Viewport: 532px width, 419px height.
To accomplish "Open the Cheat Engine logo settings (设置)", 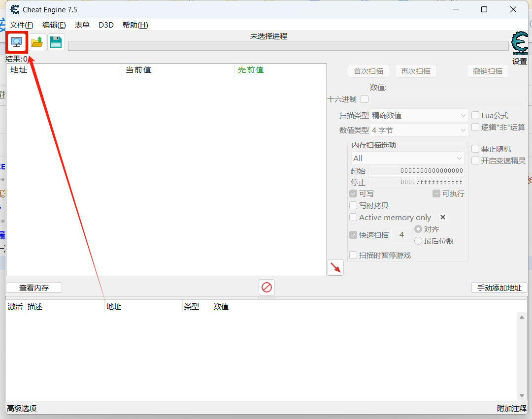I will (520, 48).
